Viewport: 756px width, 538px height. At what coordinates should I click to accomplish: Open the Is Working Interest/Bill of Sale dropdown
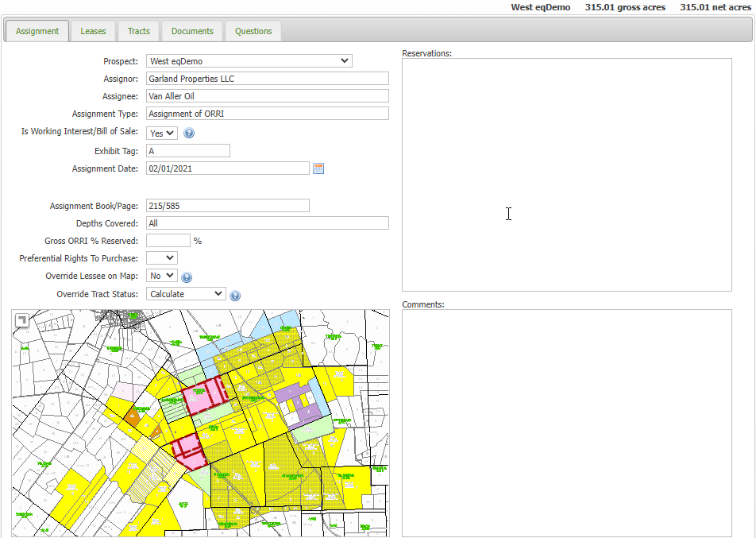162,134
